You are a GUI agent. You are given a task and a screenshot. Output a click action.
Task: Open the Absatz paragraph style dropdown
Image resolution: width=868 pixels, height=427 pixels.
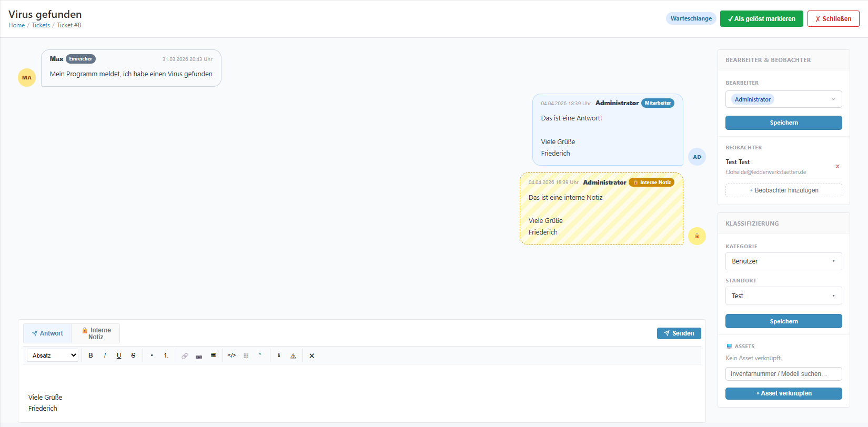(53, 355)
